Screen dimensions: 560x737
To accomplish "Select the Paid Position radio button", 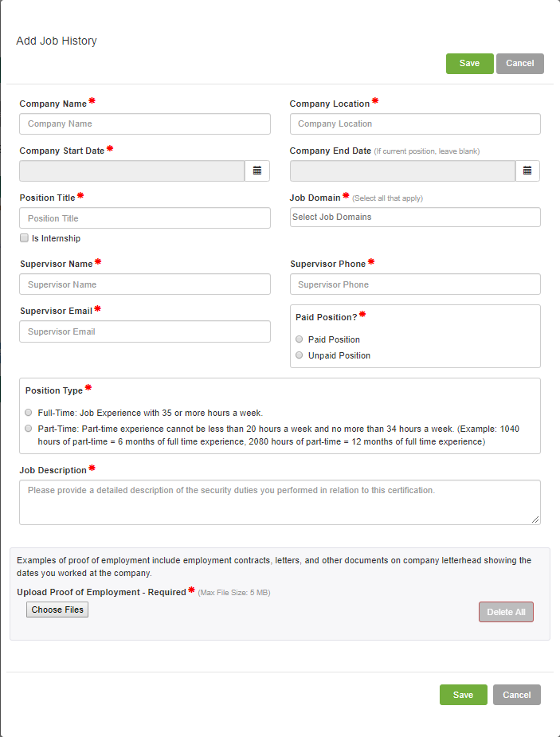I will [x=299, y=339].
